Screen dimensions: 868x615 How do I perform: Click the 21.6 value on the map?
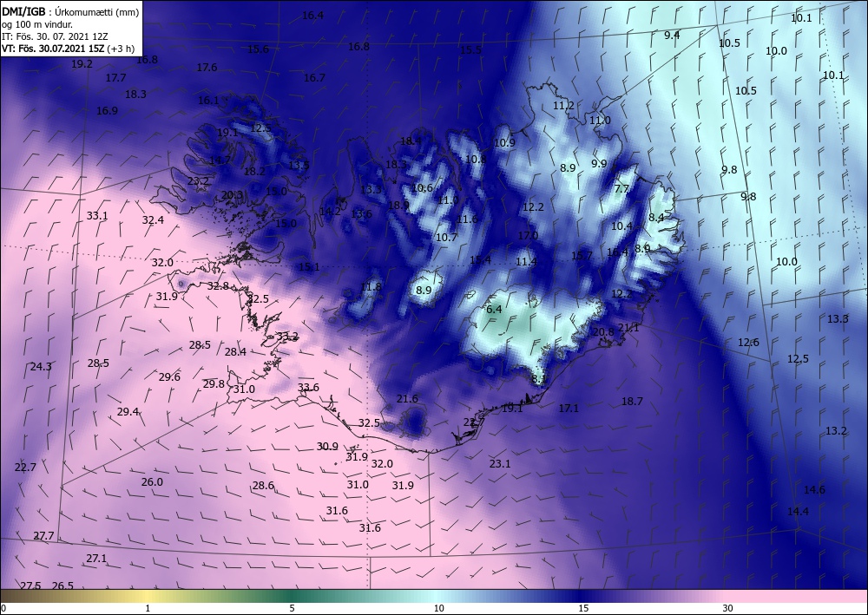pos(407,399)
